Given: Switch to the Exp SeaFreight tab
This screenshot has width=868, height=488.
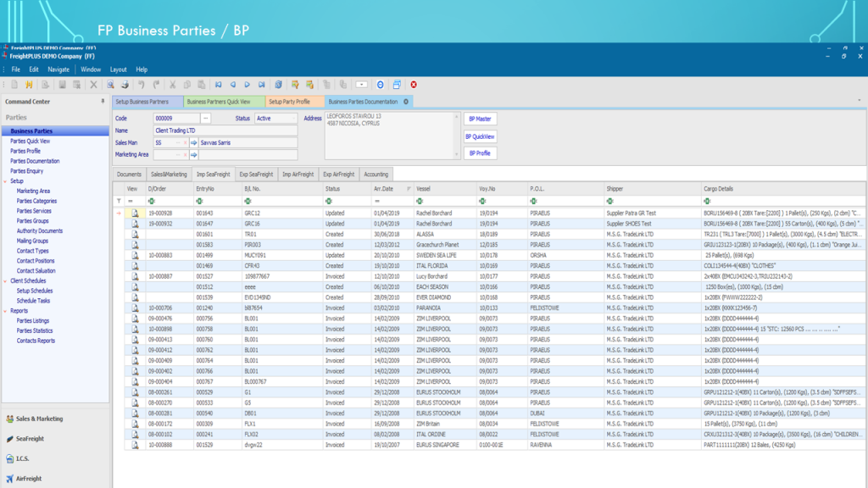Looking at the screenshot, I should tap(256, 175).
